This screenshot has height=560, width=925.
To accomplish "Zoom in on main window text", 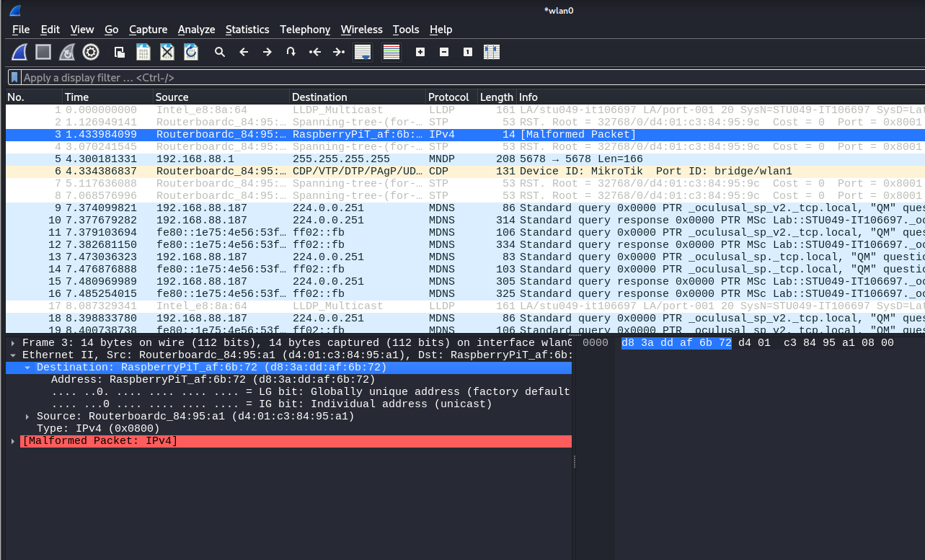I will (x=420, y=52).
